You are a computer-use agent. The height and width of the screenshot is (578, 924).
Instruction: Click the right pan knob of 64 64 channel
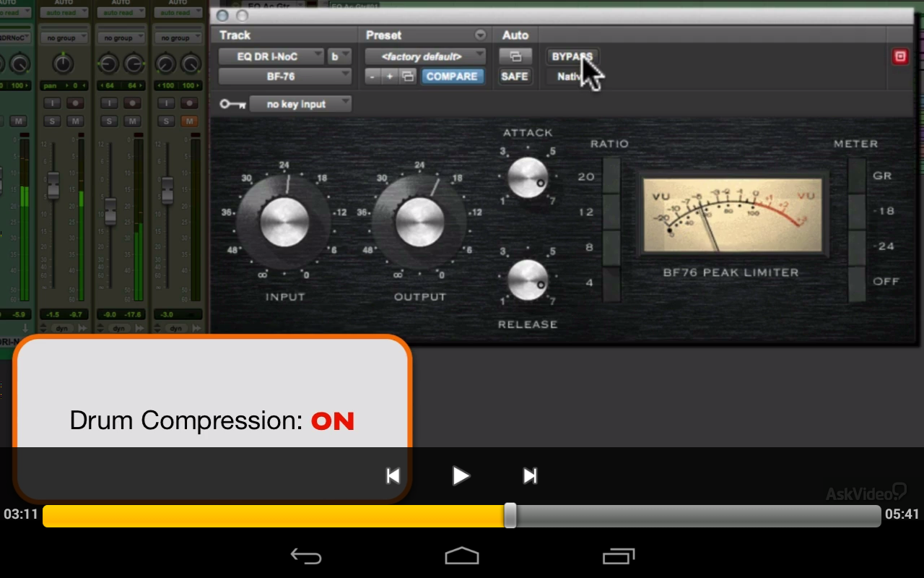point(133,64)
